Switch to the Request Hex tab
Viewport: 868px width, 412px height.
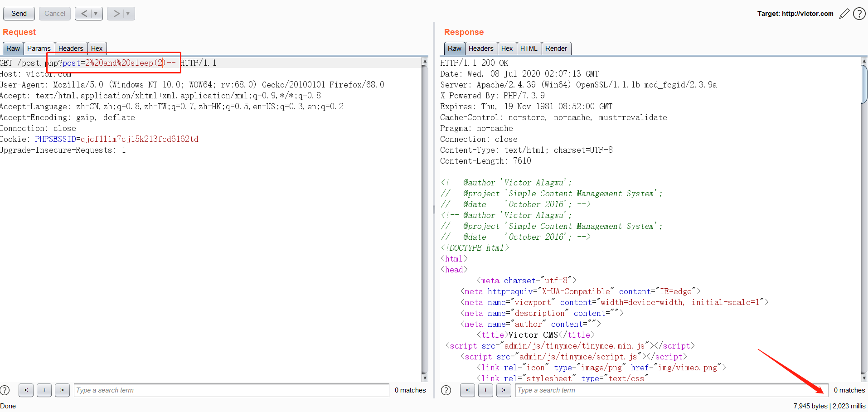(97, 48)
